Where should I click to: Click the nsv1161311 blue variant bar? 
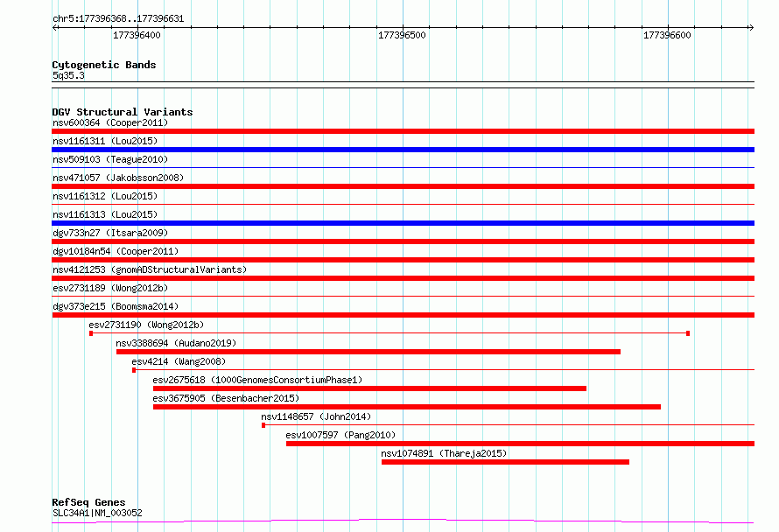403,150
